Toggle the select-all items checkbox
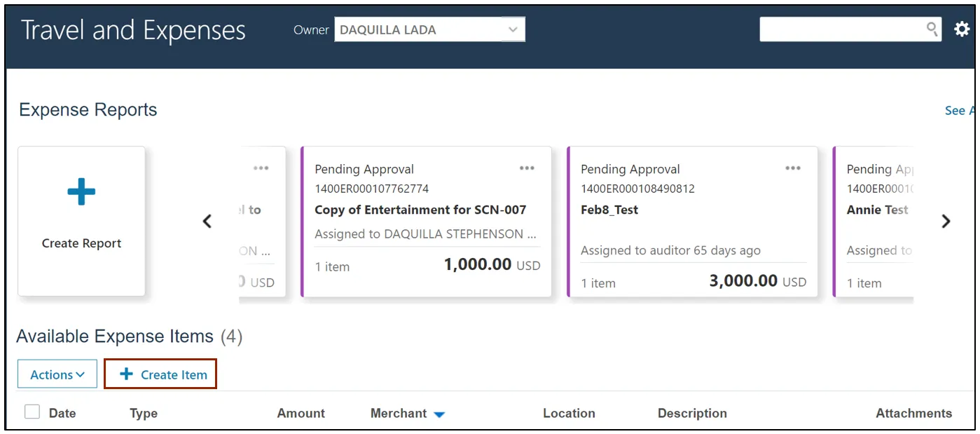The height and width of the screenshot is (434, 980). tap(32, 412)
